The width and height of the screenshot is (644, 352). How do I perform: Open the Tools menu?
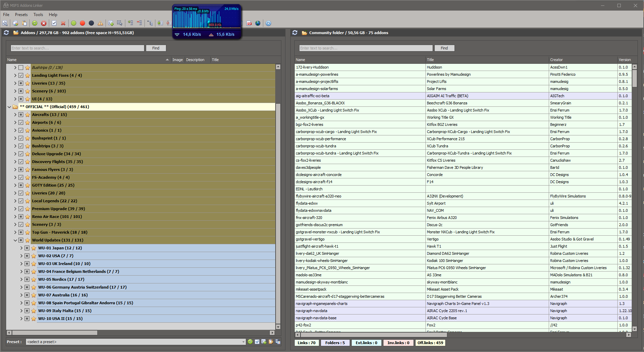point(38,15)
